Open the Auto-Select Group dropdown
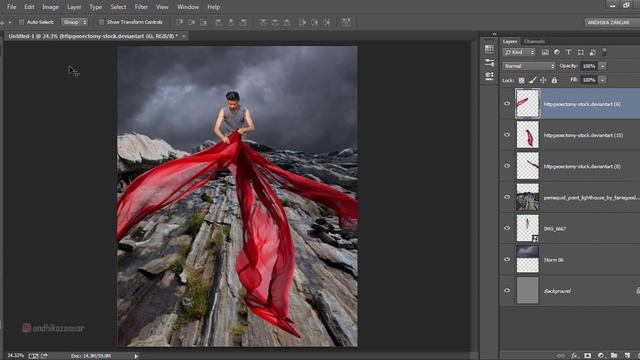 coord(74,22)
